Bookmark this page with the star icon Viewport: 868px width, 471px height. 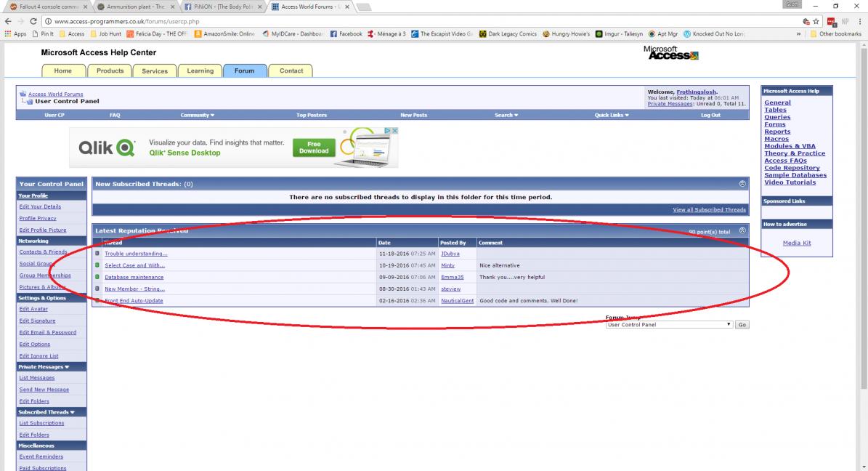coord(816,22)
